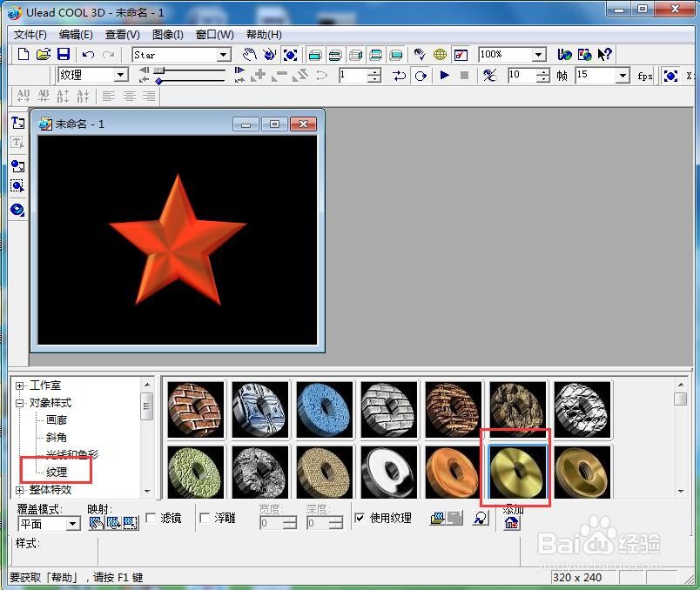Select 斜角 in the style tree
Image resolution: width=700 pixels, height=590 pixels.
point(57,438)
